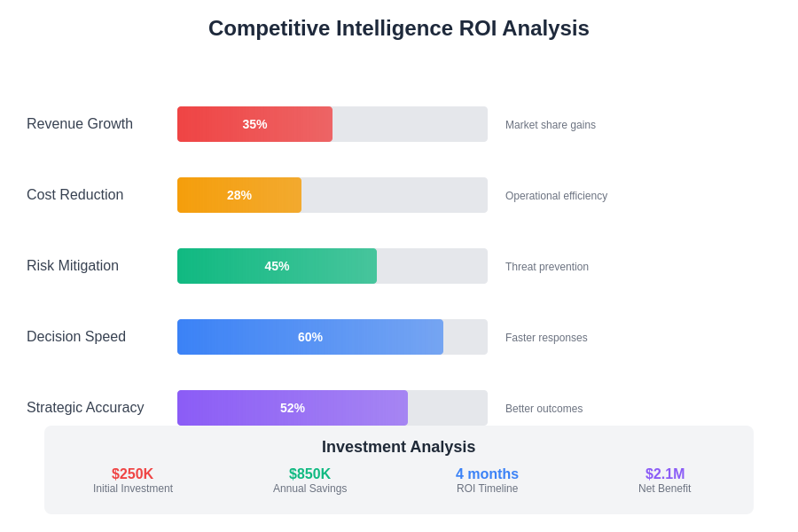Screen dimensions: 798x532
Task: Select the Risk Mitigation label
Action: (73, 266)
